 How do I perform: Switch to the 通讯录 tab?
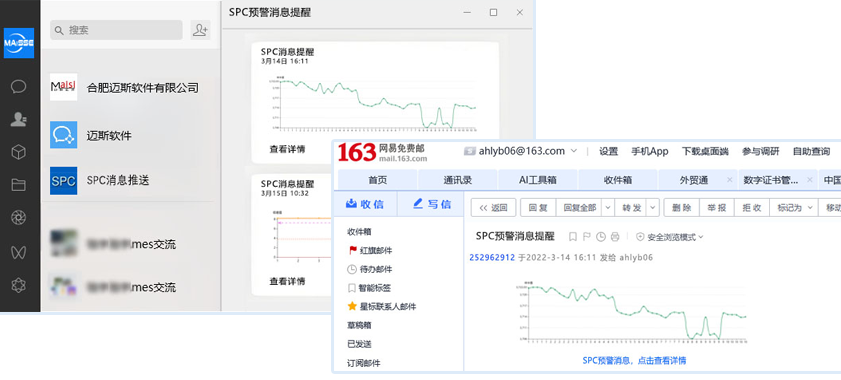(458, 180)
